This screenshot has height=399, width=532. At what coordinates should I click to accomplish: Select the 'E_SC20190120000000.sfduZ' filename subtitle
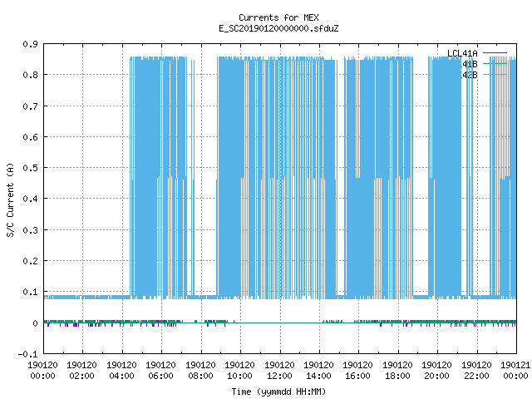pos(278,28)
